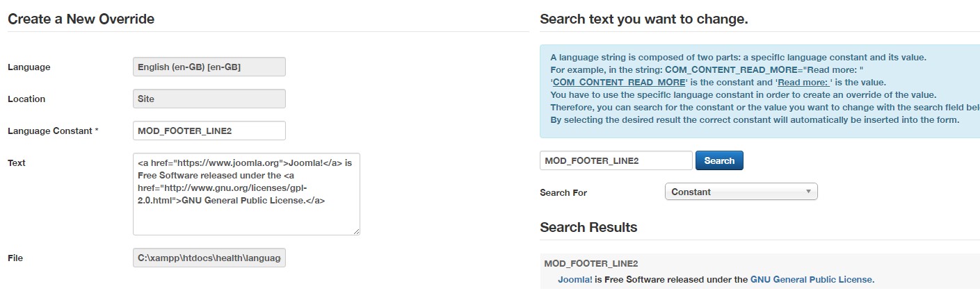Viewport: 980px width, 300px height.
Task: Click the arrow on the Constant dropdown
Action: coord(808,192)
